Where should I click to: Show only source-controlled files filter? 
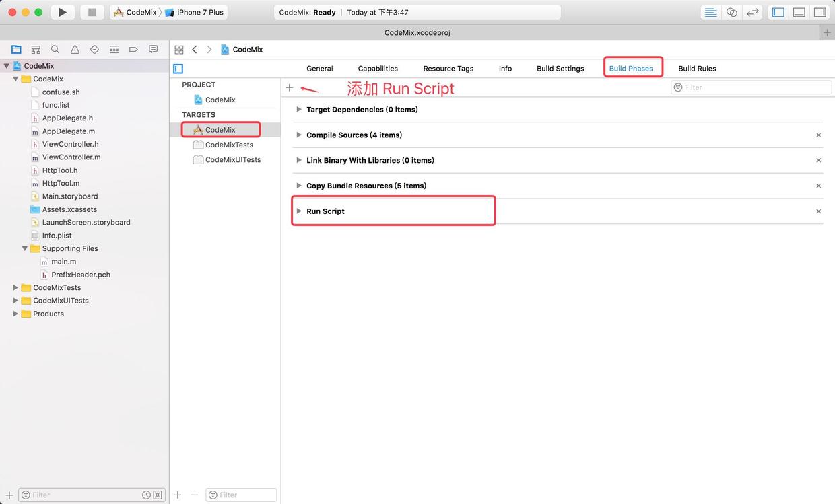click(158, 495)
